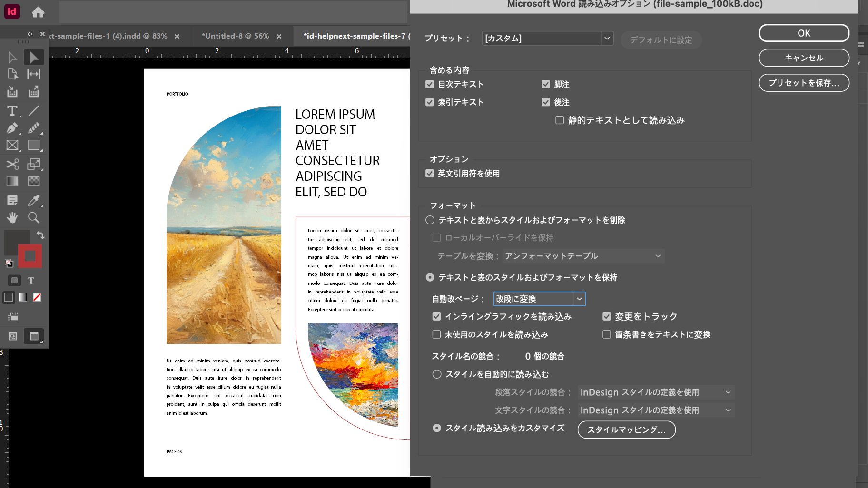Toggle インライングラフィックを読み込み checkbox

pyautogui.click(x=436, y=316)
